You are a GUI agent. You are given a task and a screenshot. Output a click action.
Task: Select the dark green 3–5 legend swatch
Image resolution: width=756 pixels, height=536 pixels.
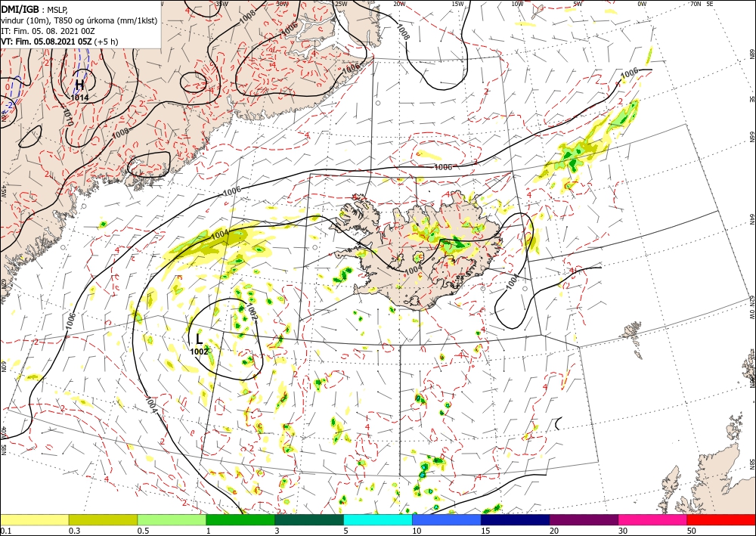pos(309,519)
